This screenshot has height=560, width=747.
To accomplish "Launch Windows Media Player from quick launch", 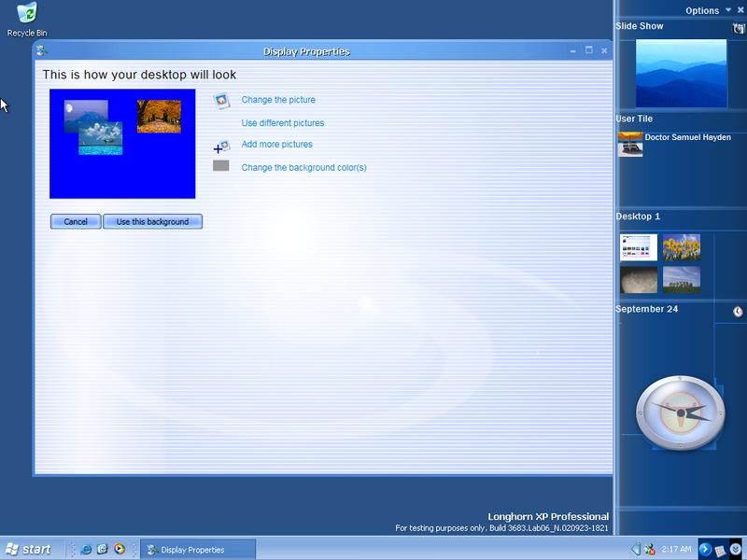I will (120, 549).
